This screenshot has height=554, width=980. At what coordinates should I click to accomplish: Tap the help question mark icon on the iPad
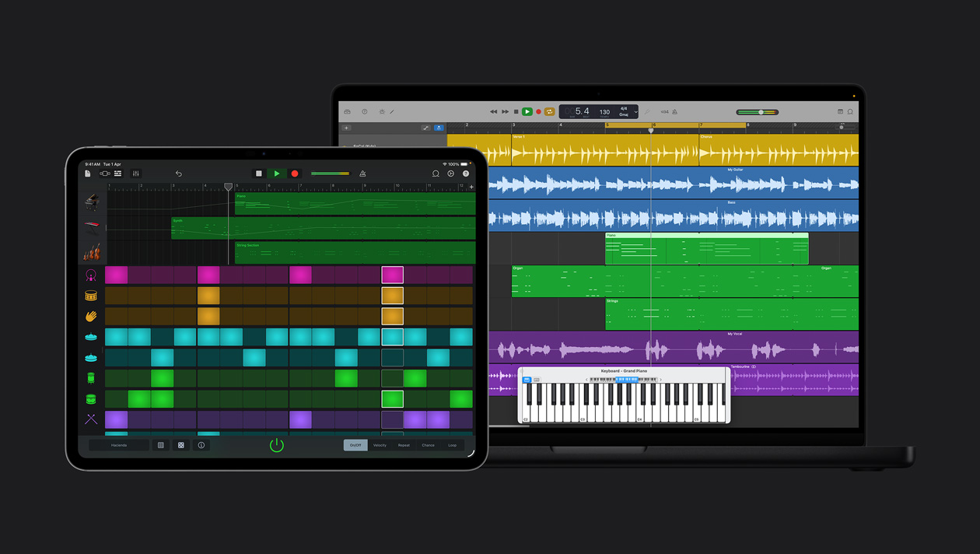[x=466, y=174]
